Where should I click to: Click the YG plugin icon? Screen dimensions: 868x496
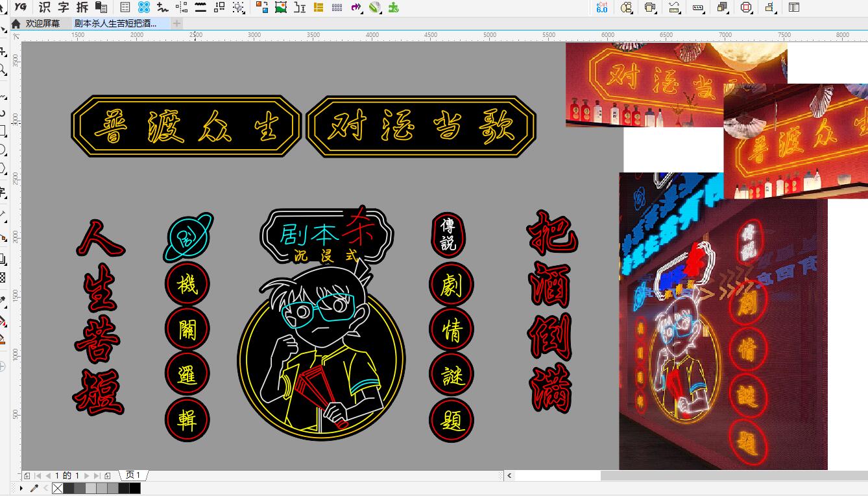click(x=21, y=7)
